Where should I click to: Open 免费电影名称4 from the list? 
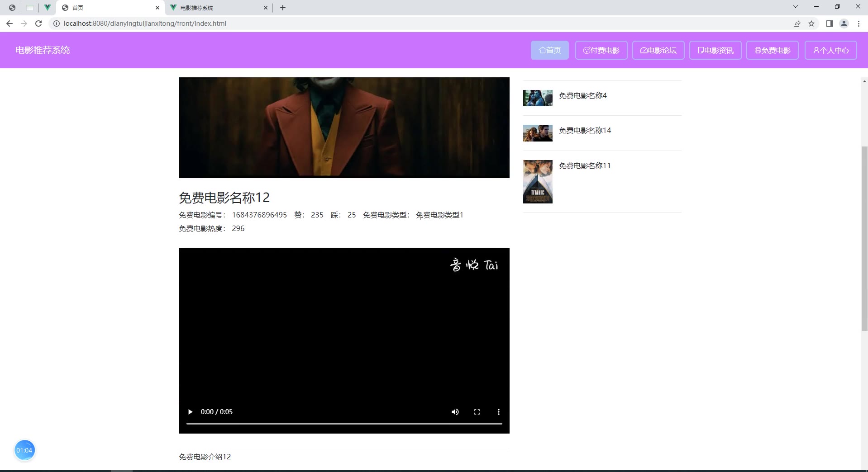[583, 95]
